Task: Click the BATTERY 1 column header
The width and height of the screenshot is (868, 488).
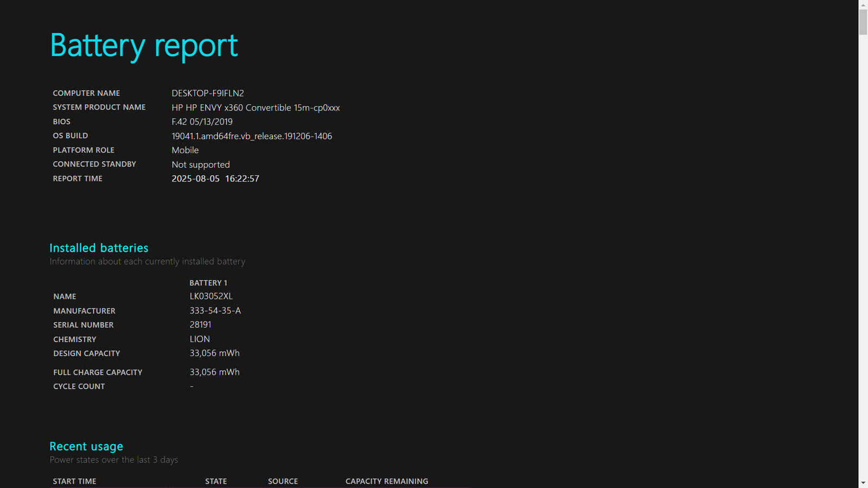Action: pos(208,283)
